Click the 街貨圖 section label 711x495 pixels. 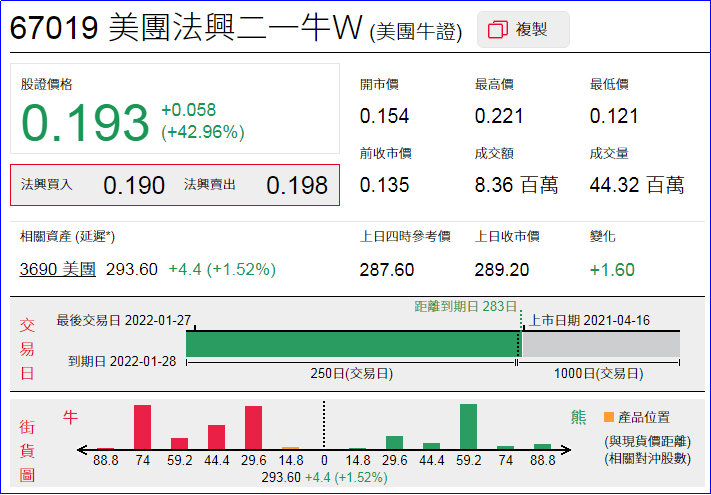(x=27, y=451)
